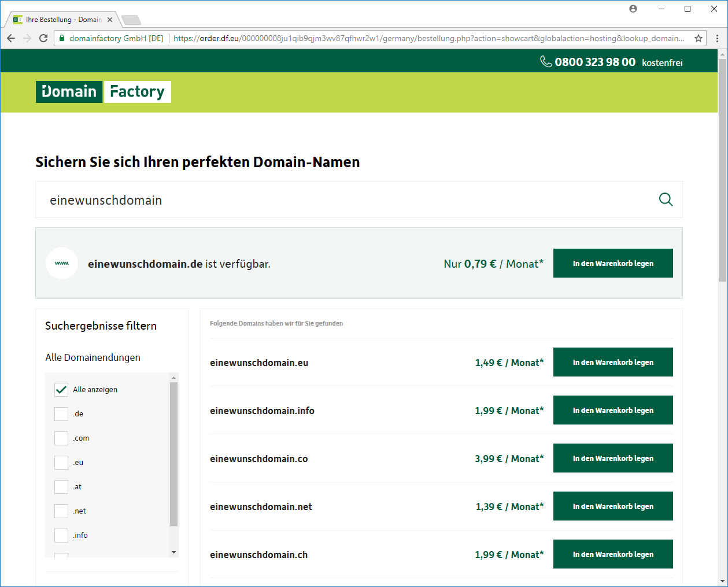Click the Domain Factory logo
The image size is (728, 587).
point(104,92)
